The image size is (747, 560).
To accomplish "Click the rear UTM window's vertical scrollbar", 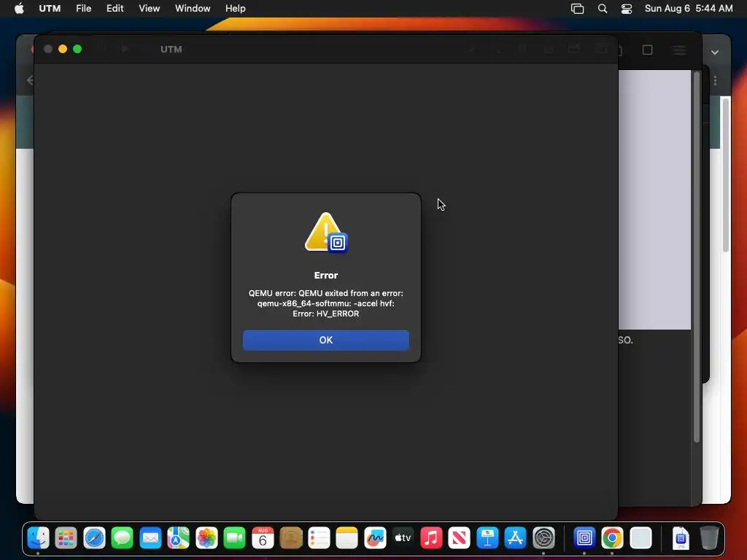I will click(x=696, y=257).
